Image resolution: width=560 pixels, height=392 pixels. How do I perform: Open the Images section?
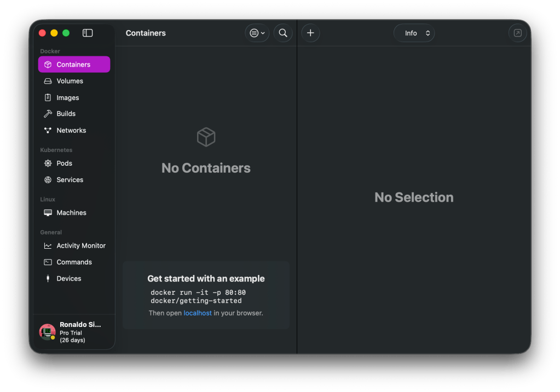(x=74, y=97)
